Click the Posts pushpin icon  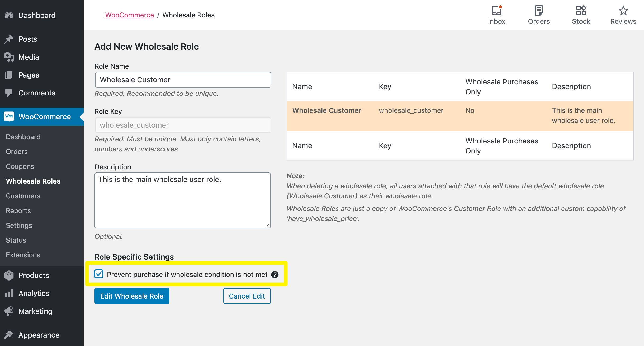(x=9, y=39)
